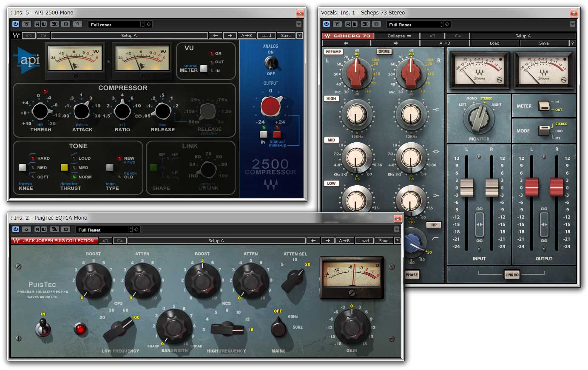Click input fader link icon in Scheps 73
Image resolution: width=588 pixels, height=370 pixels.
point(479,224)
